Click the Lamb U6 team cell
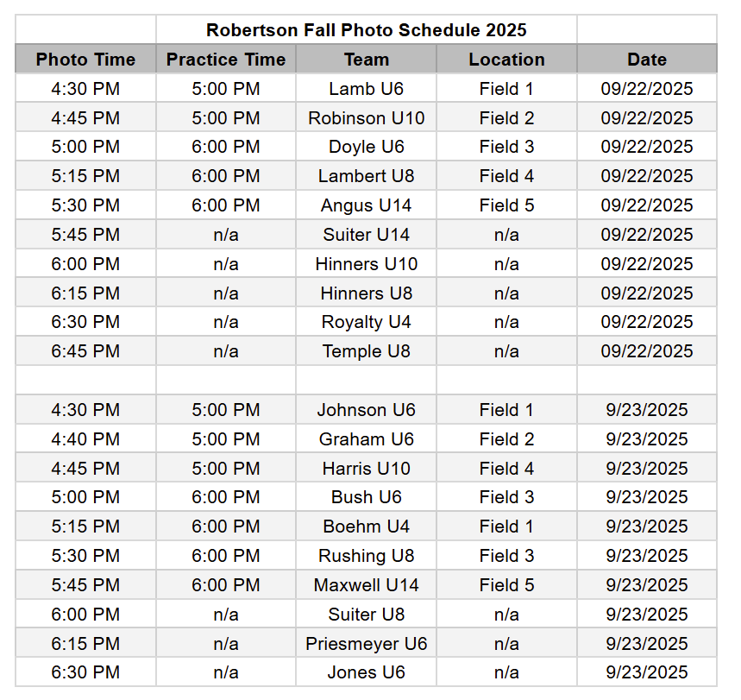Viewport: 741px width, 700px height. tap(366, 88)
